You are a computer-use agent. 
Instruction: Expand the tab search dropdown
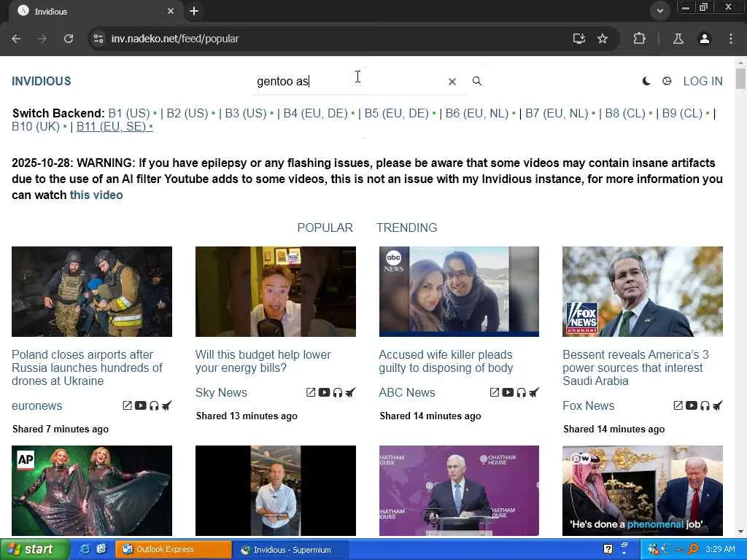[659, 11]
